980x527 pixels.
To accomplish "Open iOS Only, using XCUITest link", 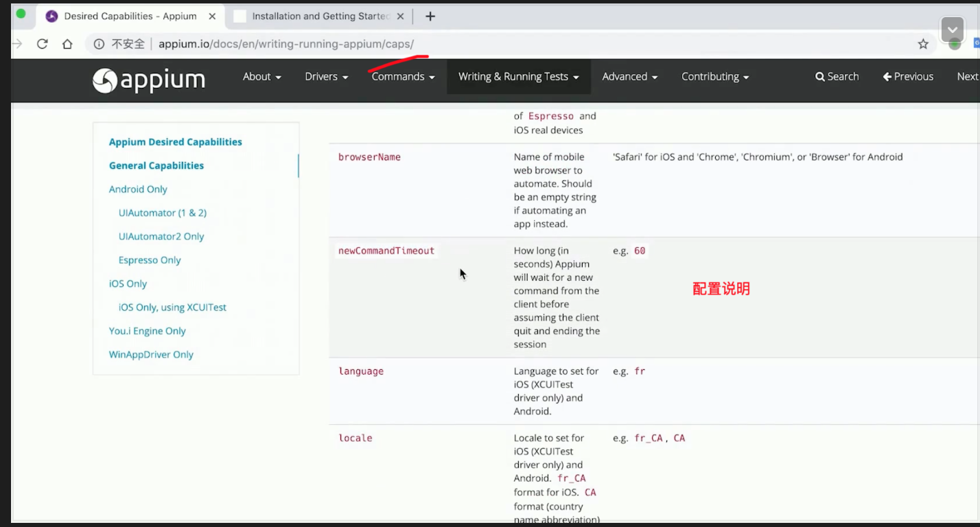I will tap(172, 307).
